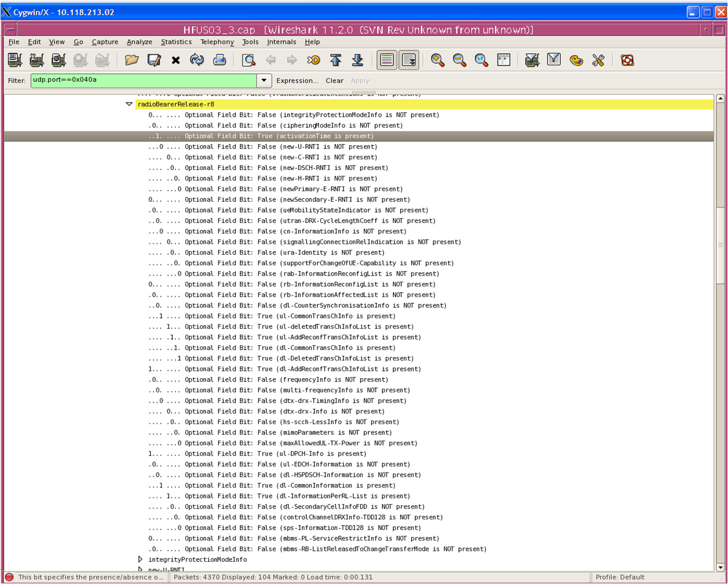728x584 pixels.
Task: Click Profile: Default in status bar
Action: coord(620,577)
